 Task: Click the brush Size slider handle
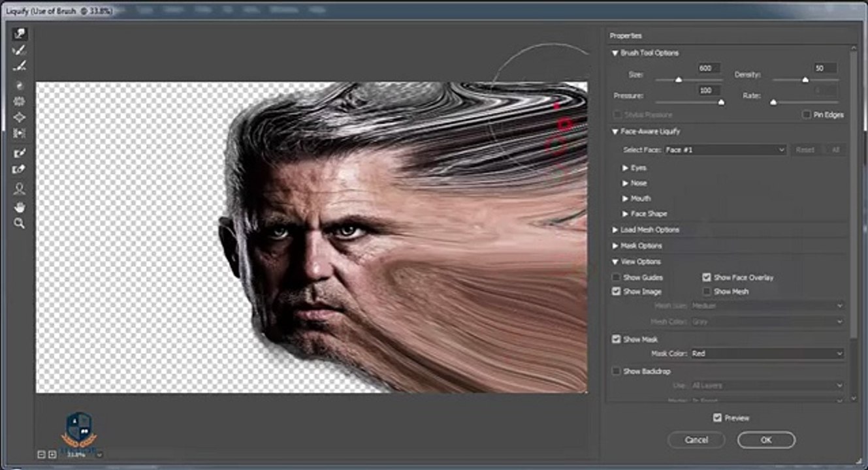pos(679,80)
